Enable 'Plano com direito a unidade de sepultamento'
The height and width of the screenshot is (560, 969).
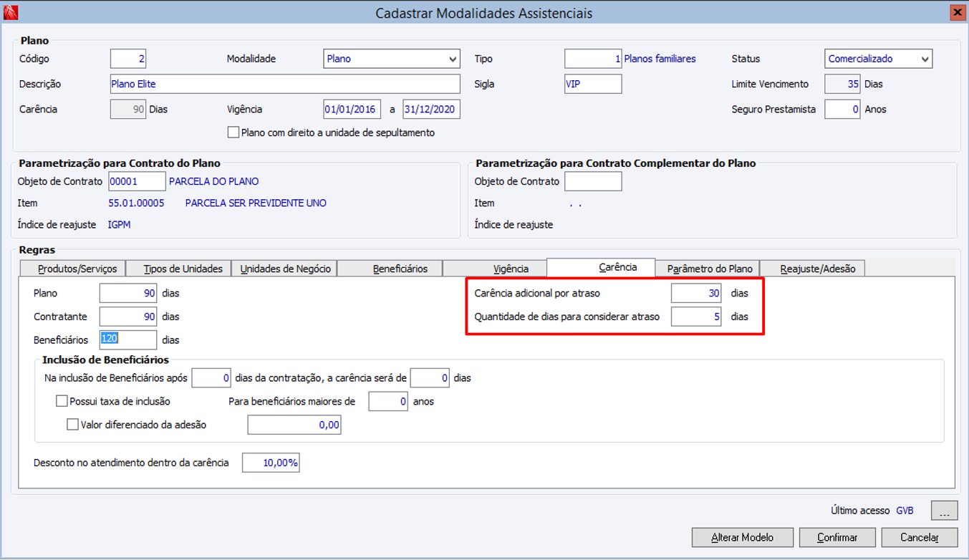coord(233,132)
